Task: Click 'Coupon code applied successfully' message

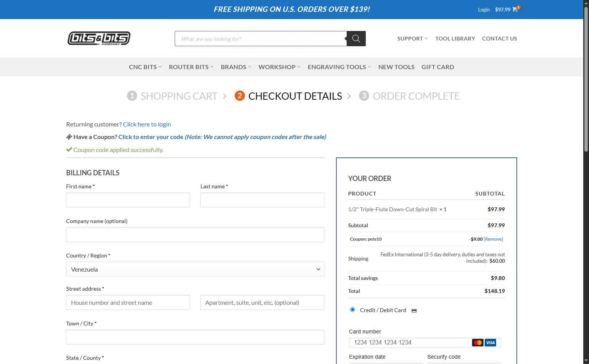Action: (118, 150)
